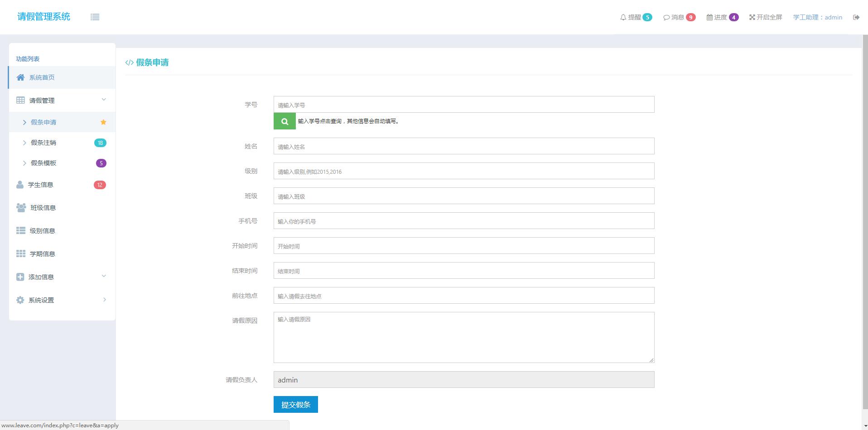Go to 学生信息 page
This screenshot has width=868, height=430.
tap(62, 185)
